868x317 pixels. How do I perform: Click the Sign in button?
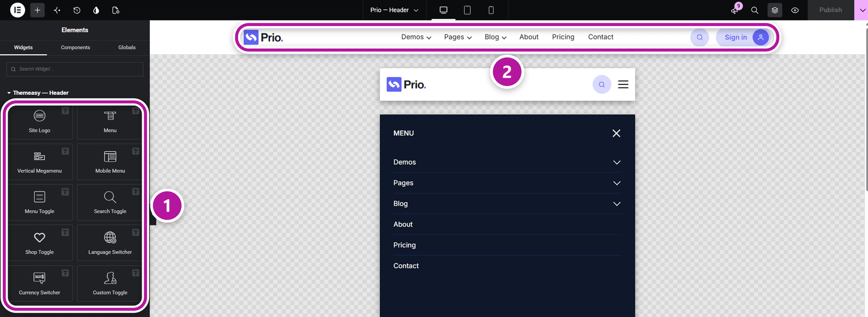pyautogui.click(x=743, y=37)
